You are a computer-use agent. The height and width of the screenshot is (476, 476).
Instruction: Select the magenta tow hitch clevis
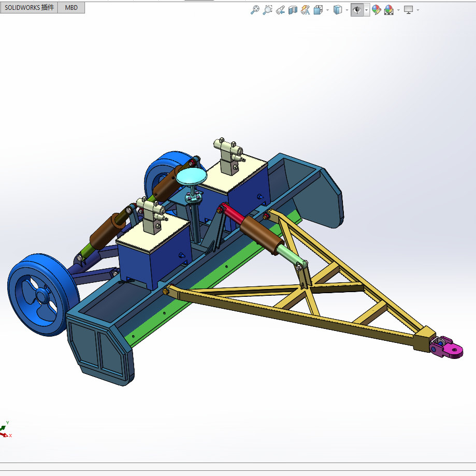[446, 347]
